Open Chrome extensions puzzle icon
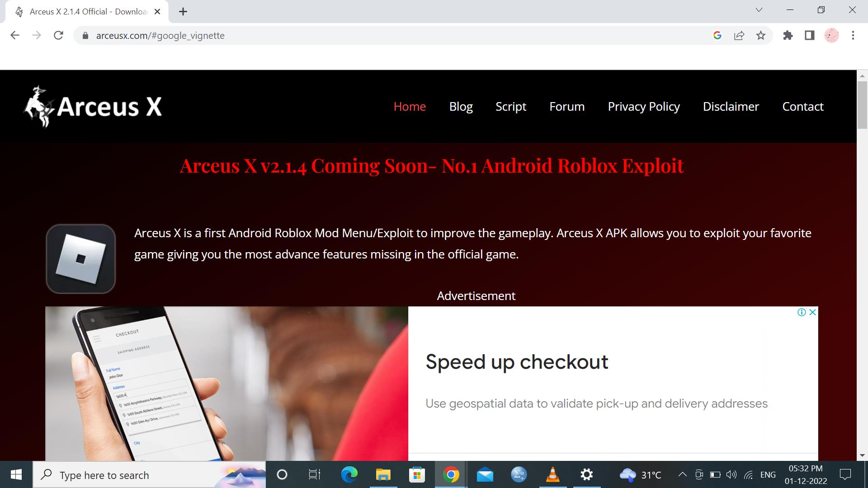This screenshot has width=868, height=488. click(x=788, y=35)
